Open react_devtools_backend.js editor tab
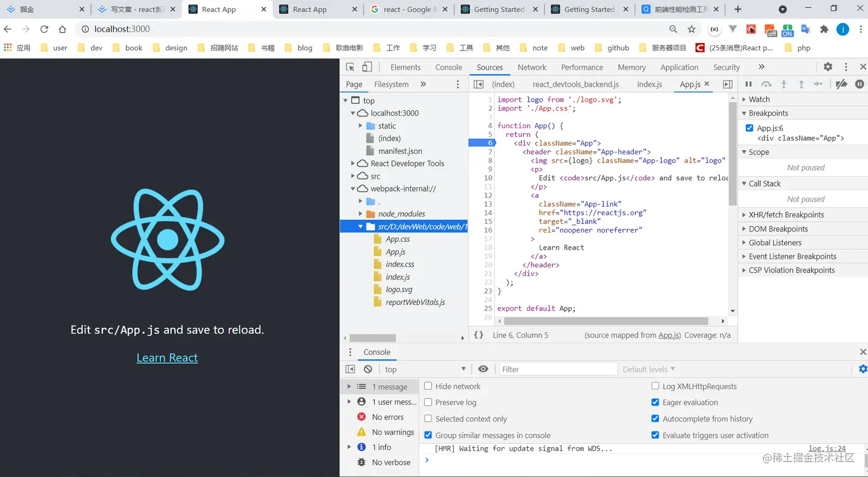Viewport: 868px width, 477px height. 576,84
